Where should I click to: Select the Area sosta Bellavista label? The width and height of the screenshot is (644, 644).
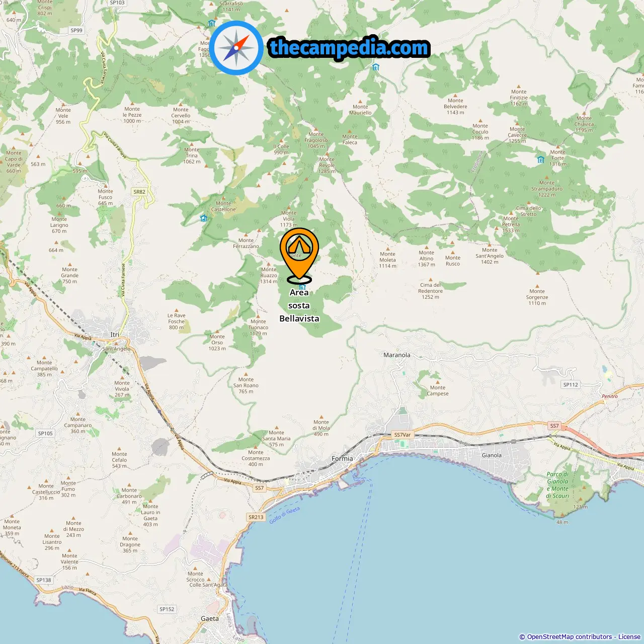(299, 305)
